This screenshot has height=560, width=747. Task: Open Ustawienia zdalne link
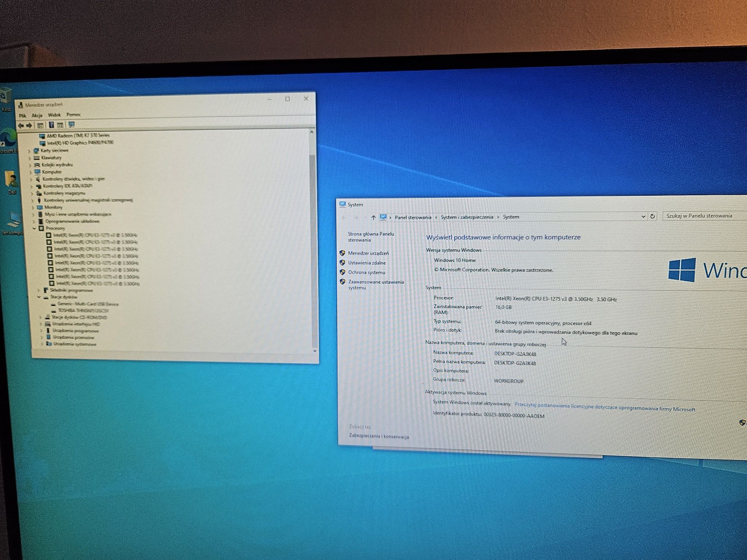(x=367, y=263)
